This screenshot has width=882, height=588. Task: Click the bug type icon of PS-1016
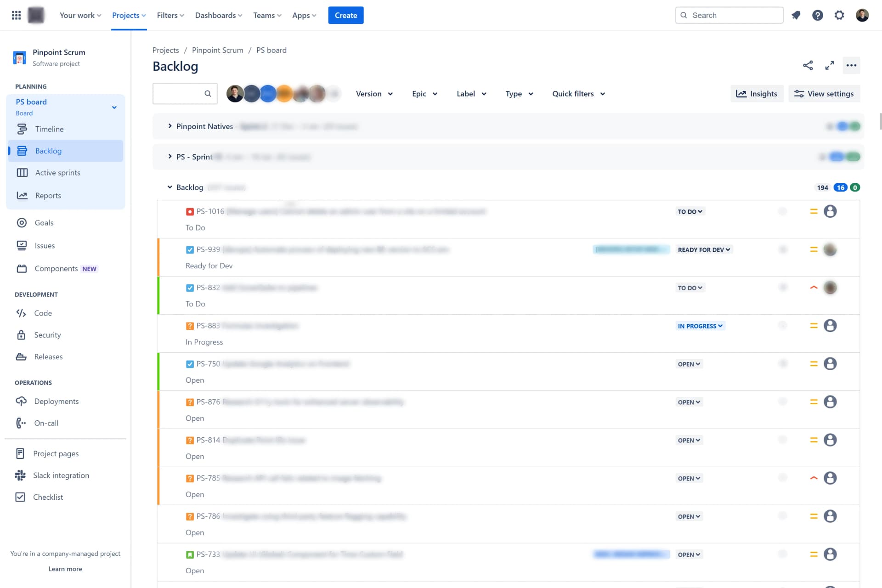190,212
